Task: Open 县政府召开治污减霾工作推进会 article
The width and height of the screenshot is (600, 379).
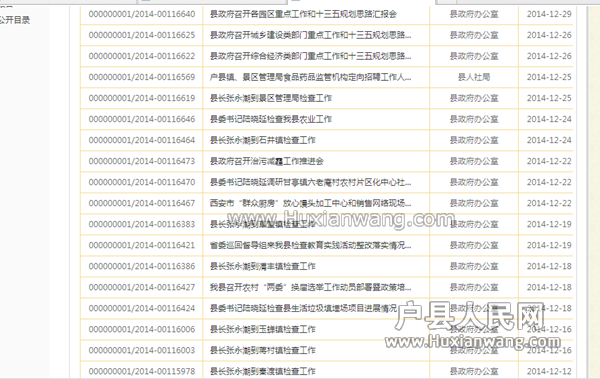Action: coord(267,162)
